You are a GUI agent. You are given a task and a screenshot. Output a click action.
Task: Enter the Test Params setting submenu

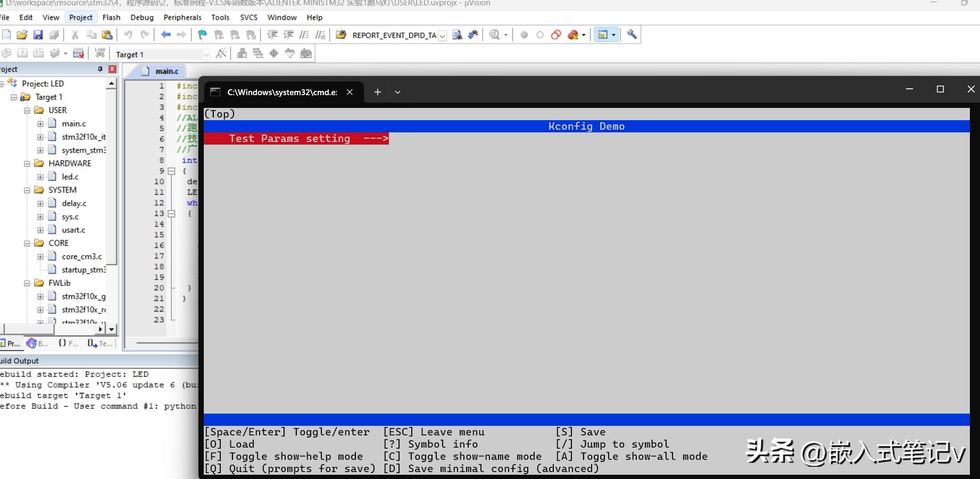[296, 138]
